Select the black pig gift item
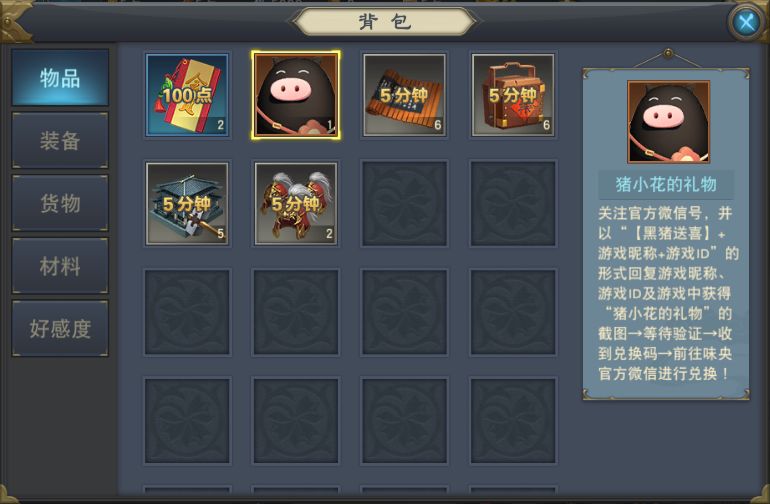This screenshot has width=770, height=504. coord(296,95)
